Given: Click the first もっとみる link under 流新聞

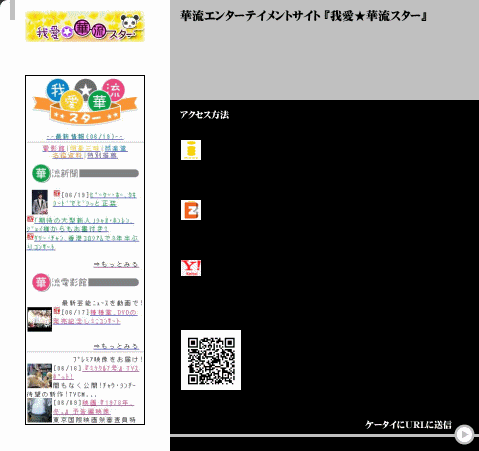Looking at the screenshot, I should [x=116, y=264].
